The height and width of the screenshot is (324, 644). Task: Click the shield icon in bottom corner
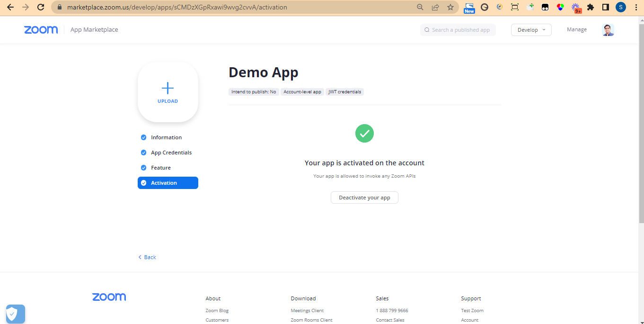click(x=15, y=314)
